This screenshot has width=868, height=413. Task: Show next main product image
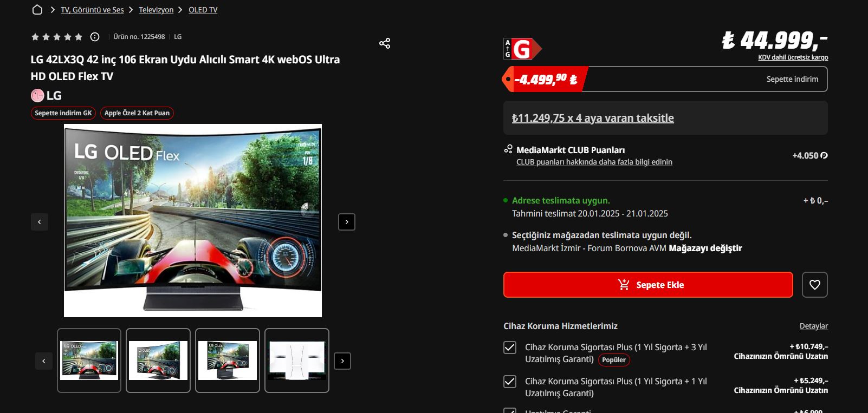[347, 222]
